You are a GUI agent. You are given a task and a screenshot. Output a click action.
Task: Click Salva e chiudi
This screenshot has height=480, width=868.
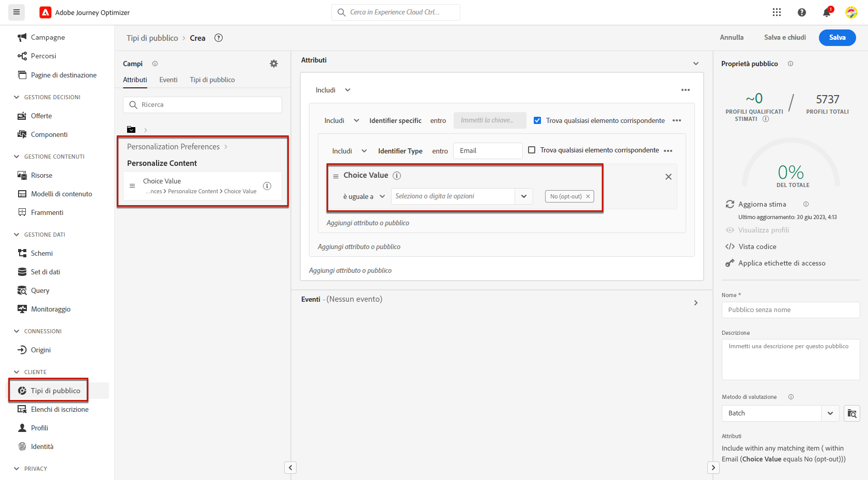785,38
